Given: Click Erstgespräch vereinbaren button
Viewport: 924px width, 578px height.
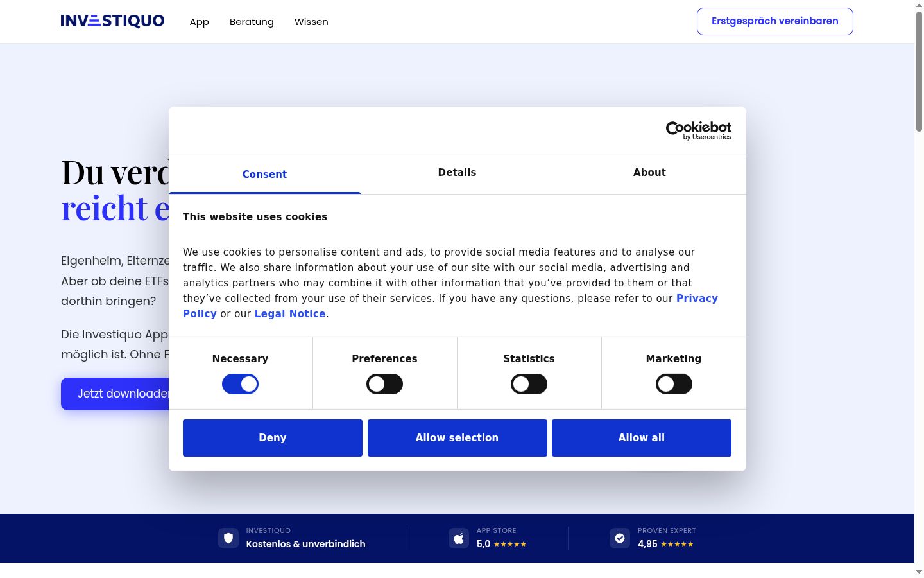Looking at the screenshot, I should tap(775, 21).
